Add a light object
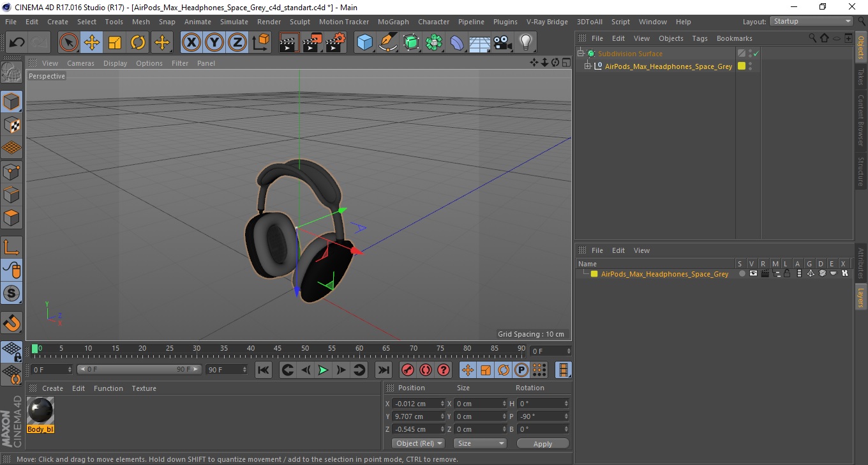 tap(526, 43)
